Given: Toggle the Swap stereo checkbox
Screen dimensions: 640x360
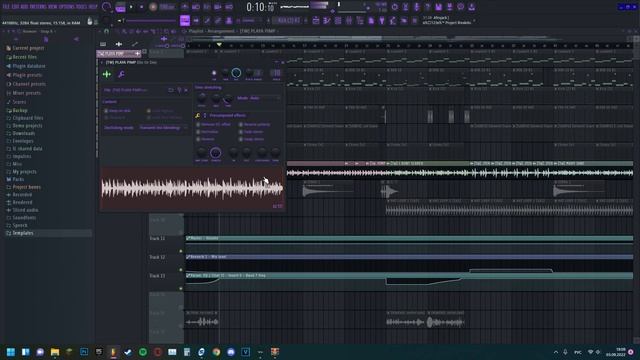Looking at the screenshot, I should (x=241, y=139).
